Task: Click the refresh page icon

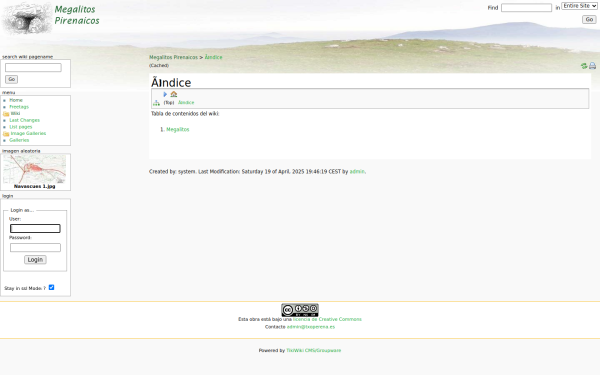Action: pos(584,66)
